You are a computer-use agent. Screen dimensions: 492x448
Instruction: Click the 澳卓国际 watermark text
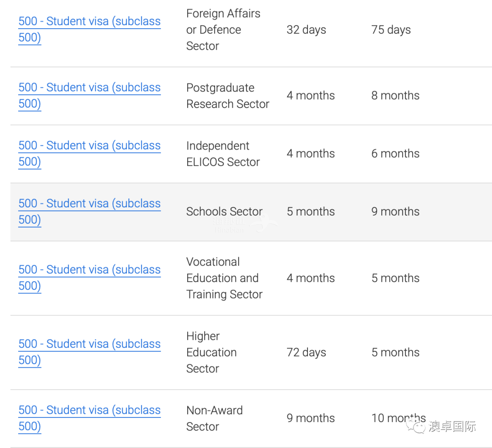[452, 426]
